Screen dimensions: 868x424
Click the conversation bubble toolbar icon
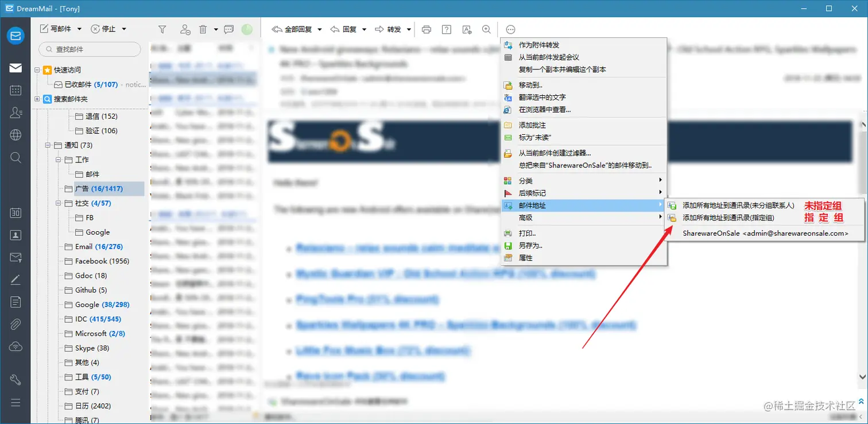point(228,29)
